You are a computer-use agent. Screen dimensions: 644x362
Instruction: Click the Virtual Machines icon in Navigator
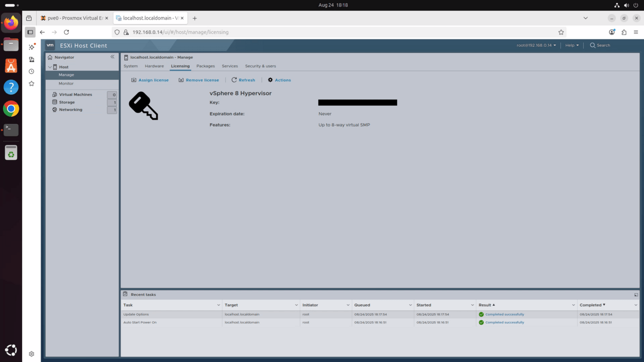[x=54, y=95]
